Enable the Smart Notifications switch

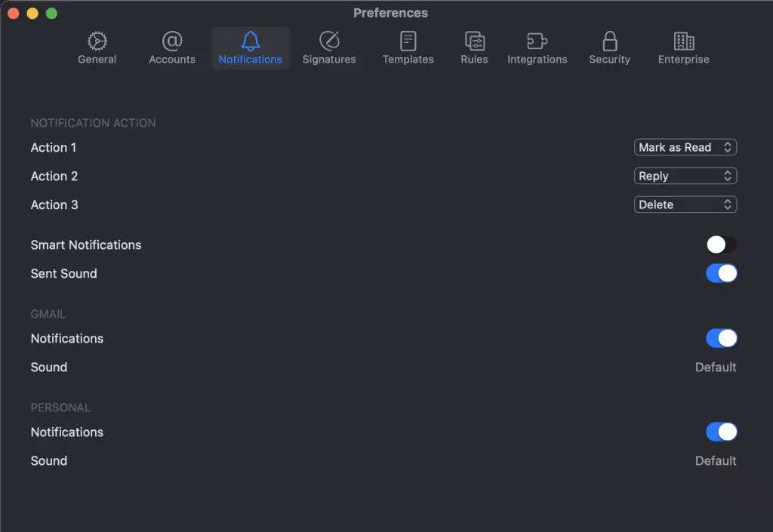[721, 244]
